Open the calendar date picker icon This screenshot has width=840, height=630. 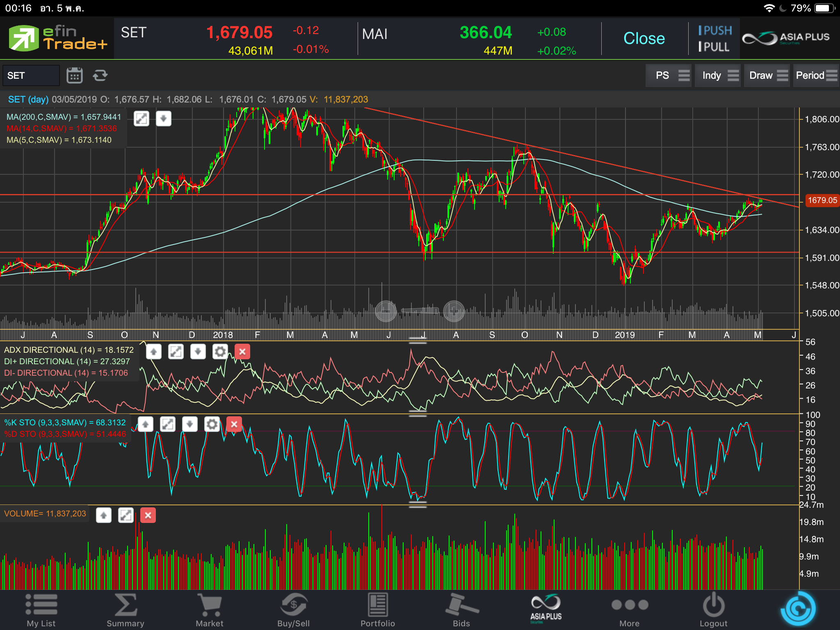[74, 75]
